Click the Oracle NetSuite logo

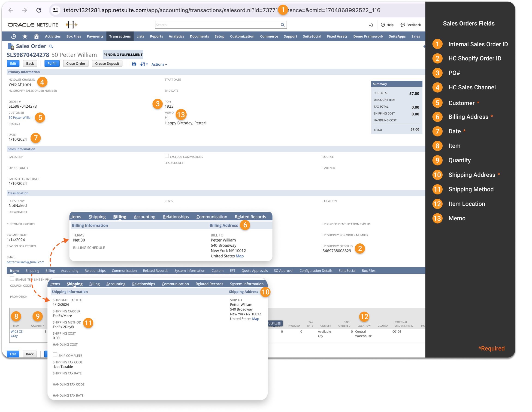[x=33, y=25]
